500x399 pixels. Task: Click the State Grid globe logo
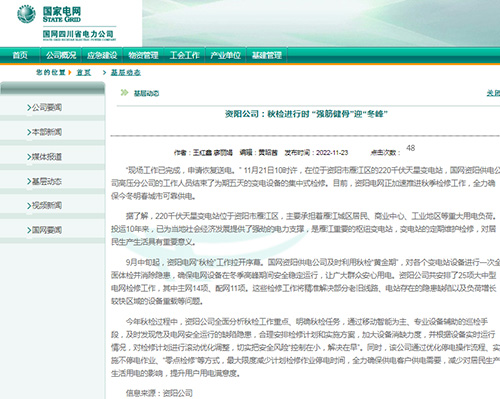(x=26, y=14)
